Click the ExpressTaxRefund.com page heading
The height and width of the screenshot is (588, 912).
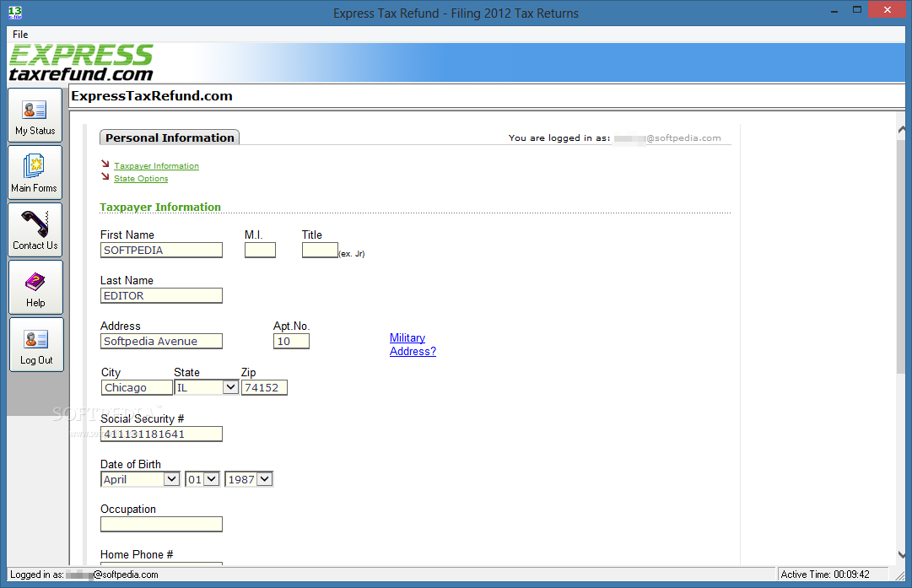[152, 96]
